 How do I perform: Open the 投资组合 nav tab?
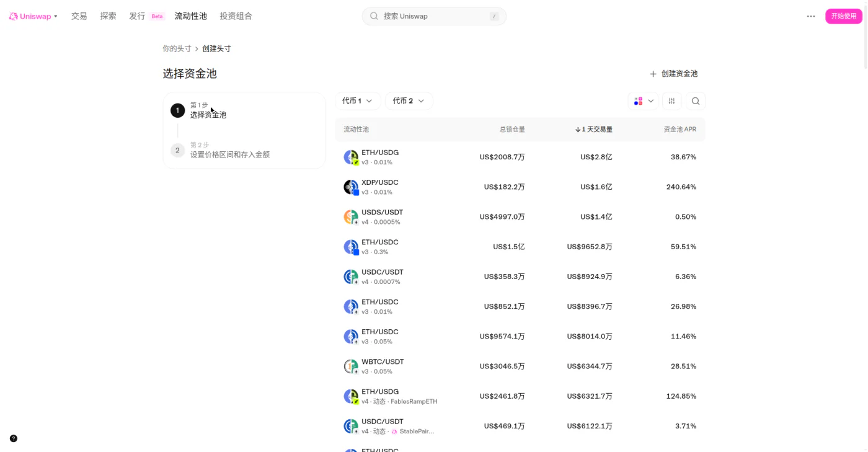pos(236,16)
